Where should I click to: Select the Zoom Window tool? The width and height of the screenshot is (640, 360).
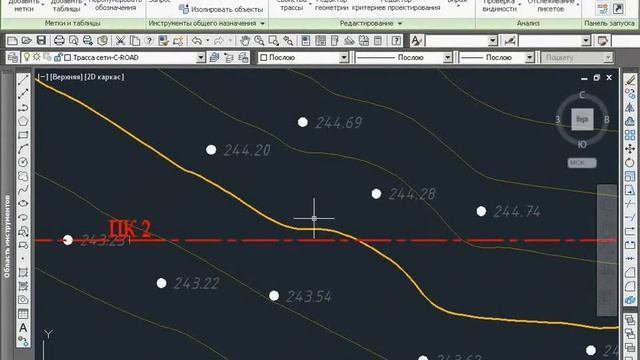point(273,40)
